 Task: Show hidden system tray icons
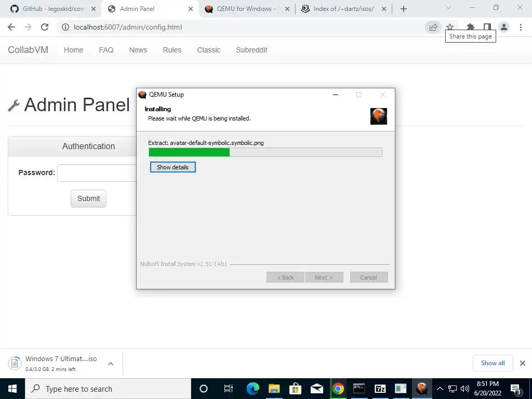(440, 389)
